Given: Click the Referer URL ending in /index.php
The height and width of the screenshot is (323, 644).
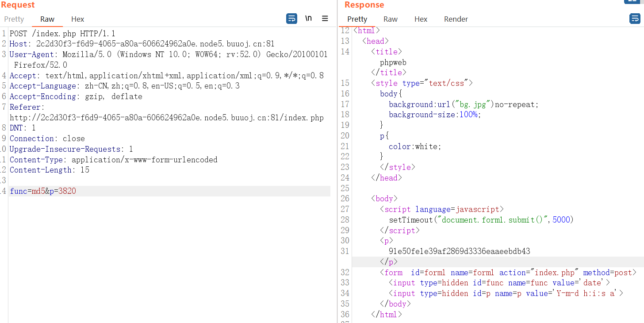Looking at the screenshot, I should [x=167, y=118].
